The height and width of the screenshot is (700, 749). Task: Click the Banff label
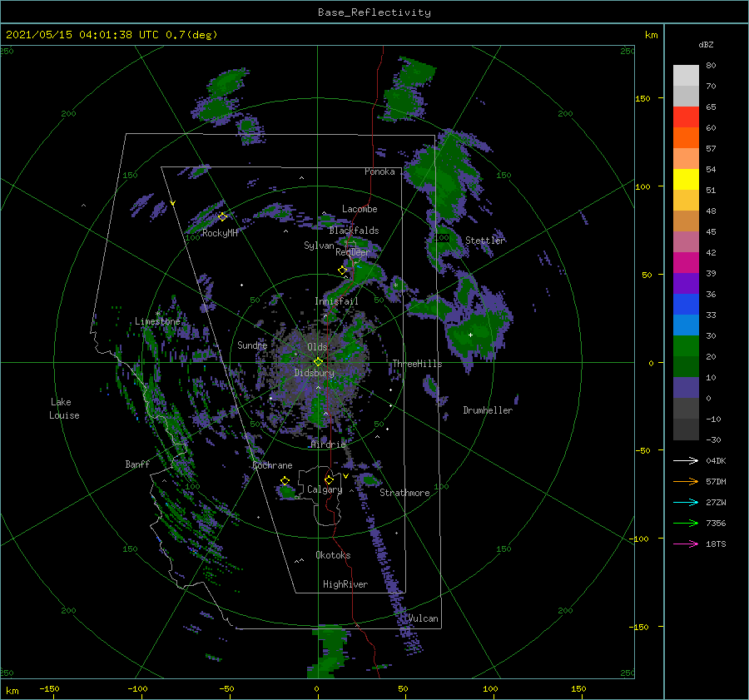[137, 464]
